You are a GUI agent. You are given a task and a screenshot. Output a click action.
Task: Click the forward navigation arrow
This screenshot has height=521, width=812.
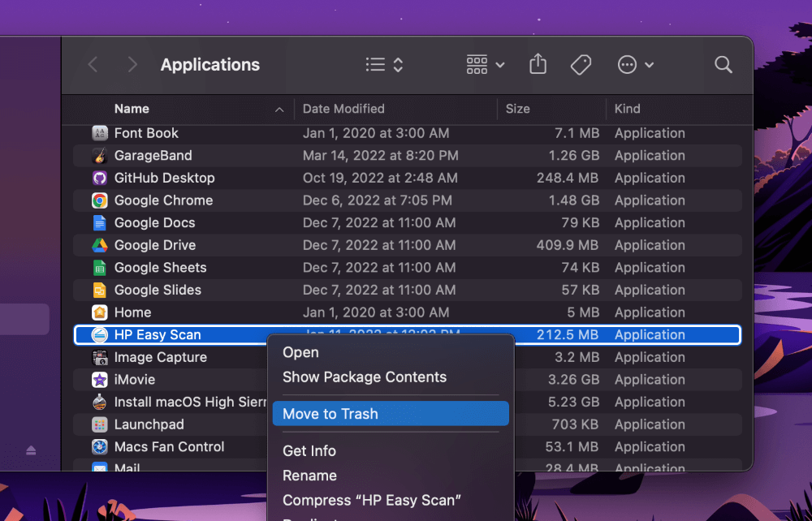(x=132, y=65)
